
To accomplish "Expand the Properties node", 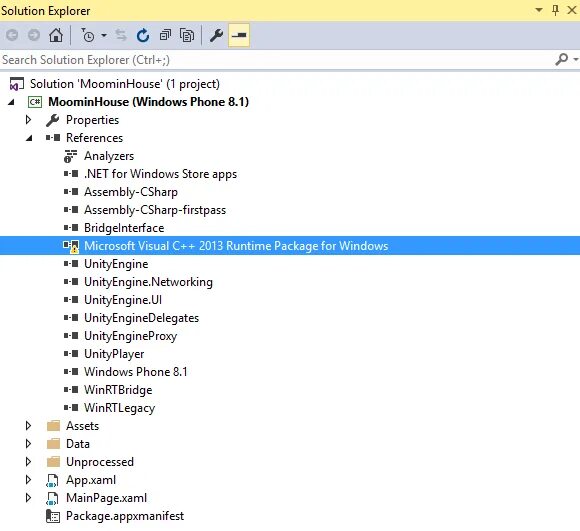I will pyautogui.click(x=28, y=120).
